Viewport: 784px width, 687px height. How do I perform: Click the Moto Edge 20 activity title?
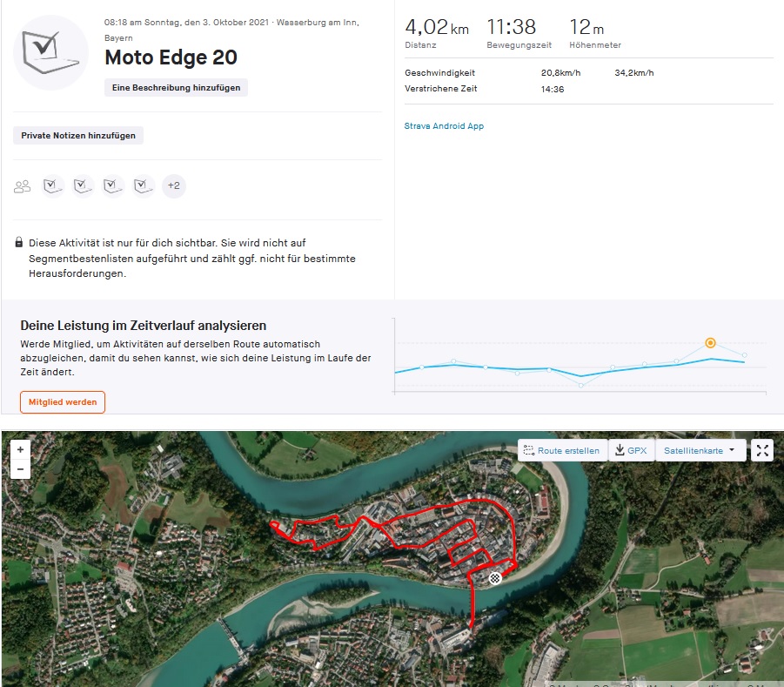[x=171, y=58]
